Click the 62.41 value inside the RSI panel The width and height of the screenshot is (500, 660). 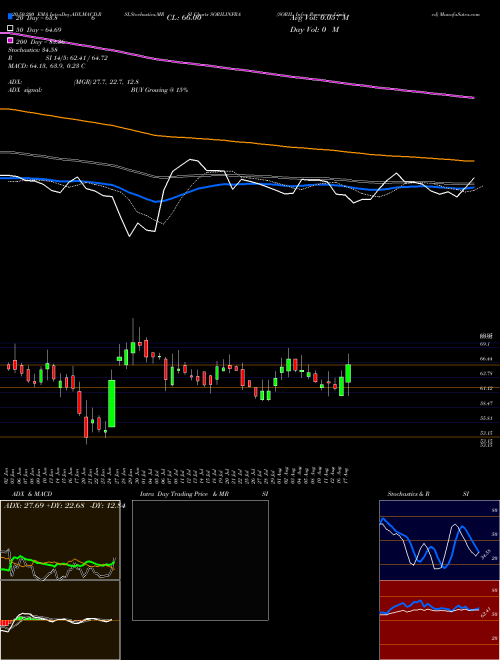(x=485, y=612)
